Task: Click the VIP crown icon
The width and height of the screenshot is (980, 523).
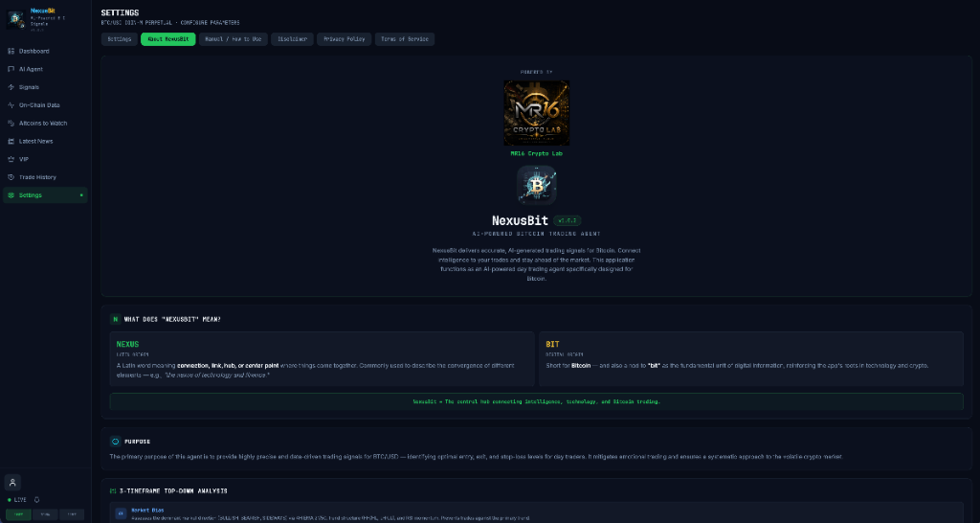Action: (x=11, y=160)
